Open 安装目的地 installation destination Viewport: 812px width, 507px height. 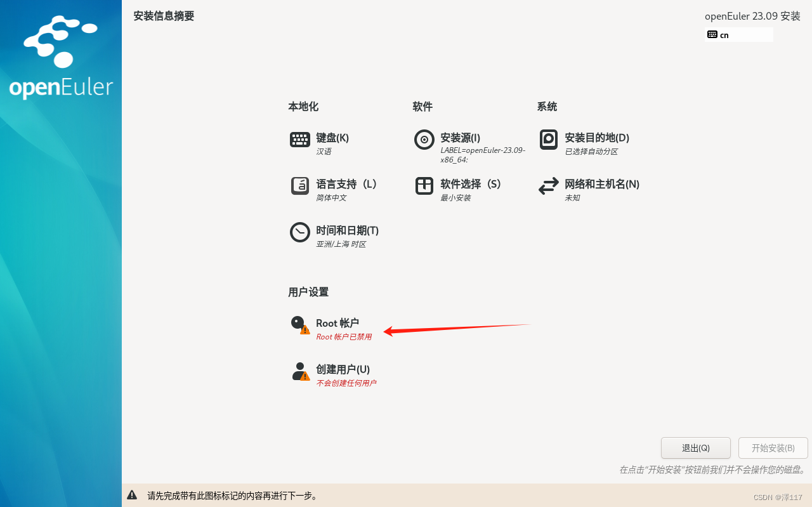click(596, 138)
